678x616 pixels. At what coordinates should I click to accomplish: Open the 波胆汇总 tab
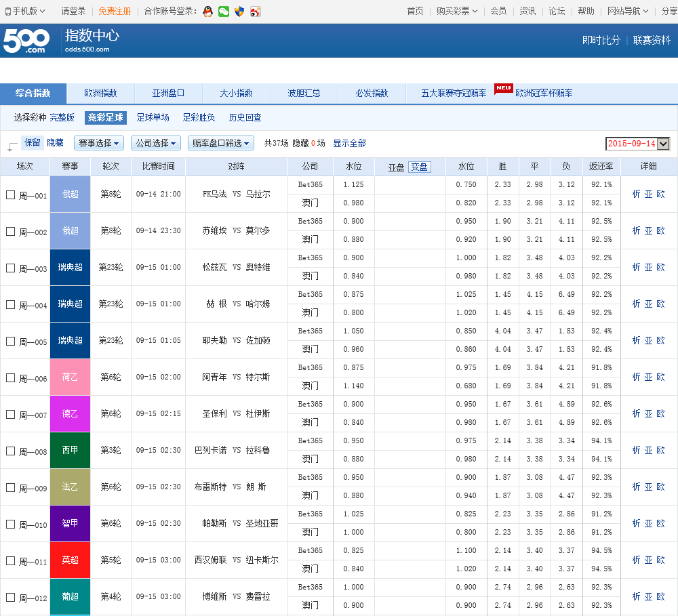(x=304, y=94)
